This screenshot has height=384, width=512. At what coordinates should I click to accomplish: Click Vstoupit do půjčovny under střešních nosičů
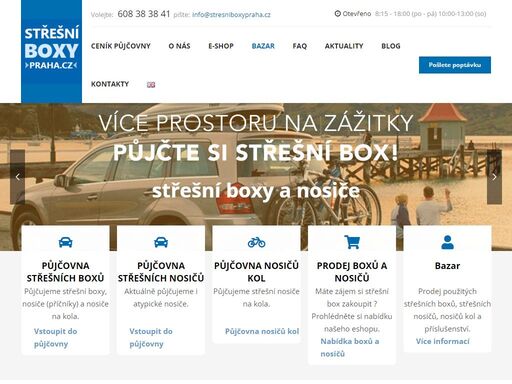tap(151, 338)
